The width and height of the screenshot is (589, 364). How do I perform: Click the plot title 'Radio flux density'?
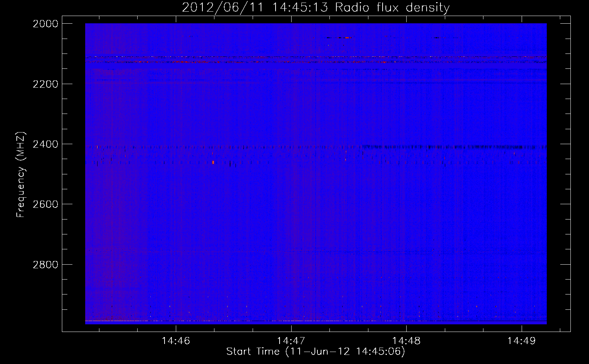[x=316, y=7]
